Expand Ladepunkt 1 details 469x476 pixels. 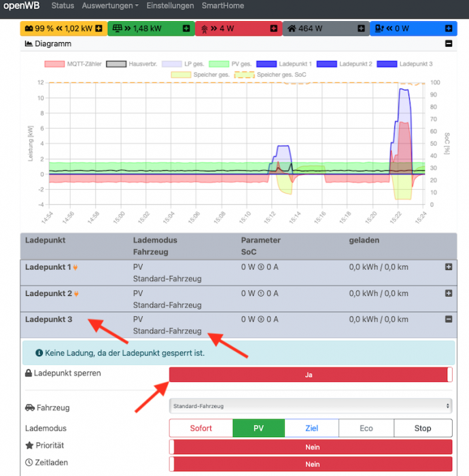point(448,267)
